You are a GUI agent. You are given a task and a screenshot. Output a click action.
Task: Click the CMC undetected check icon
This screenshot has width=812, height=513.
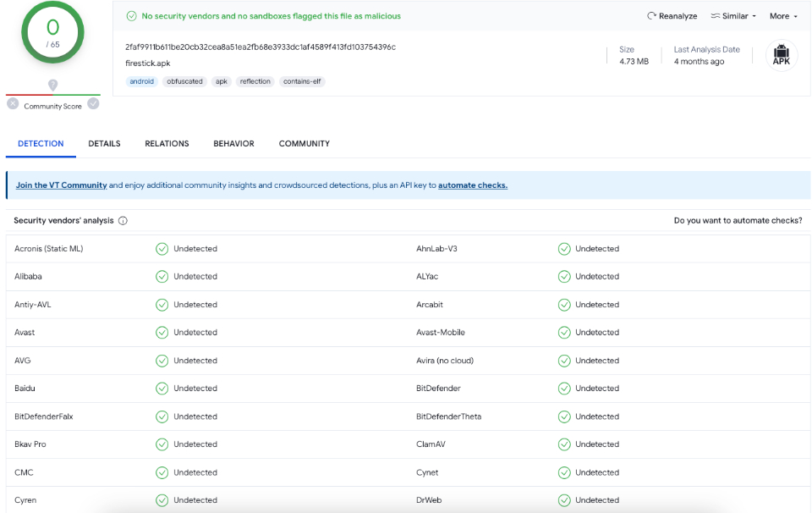162,472
